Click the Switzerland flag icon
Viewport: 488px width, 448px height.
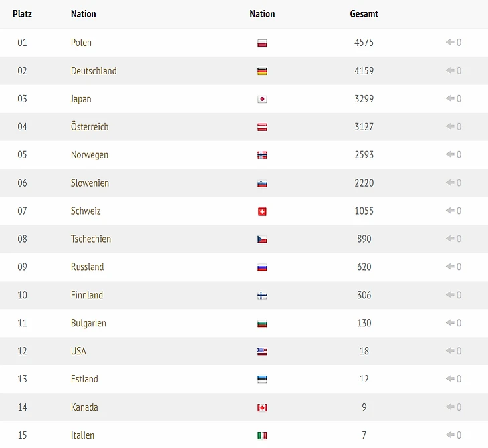[x=262, y=211]
